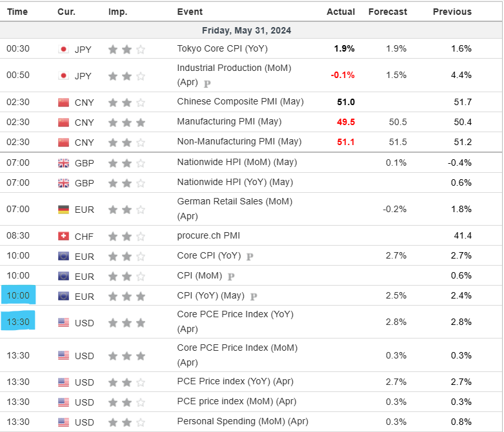Open the Tokyo Core CPI (YoY) event
Viewport: 504px width, 432px height.
point(222,48)
